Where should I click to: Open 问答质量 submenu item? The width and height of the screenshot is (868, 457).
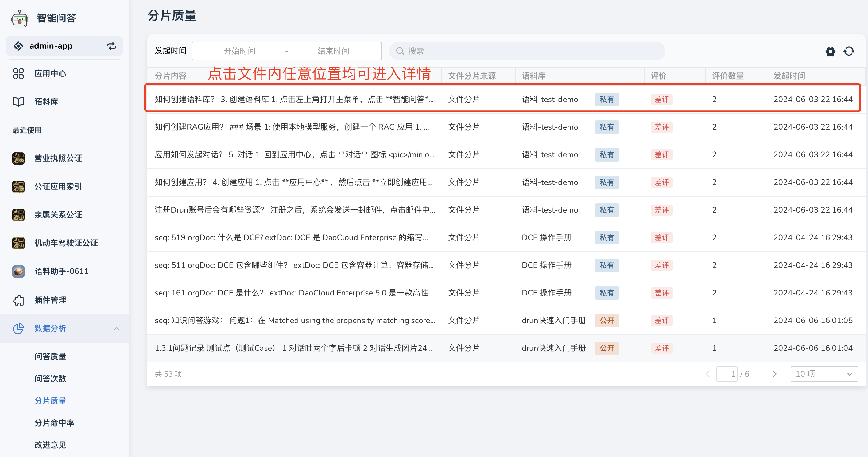50,357
